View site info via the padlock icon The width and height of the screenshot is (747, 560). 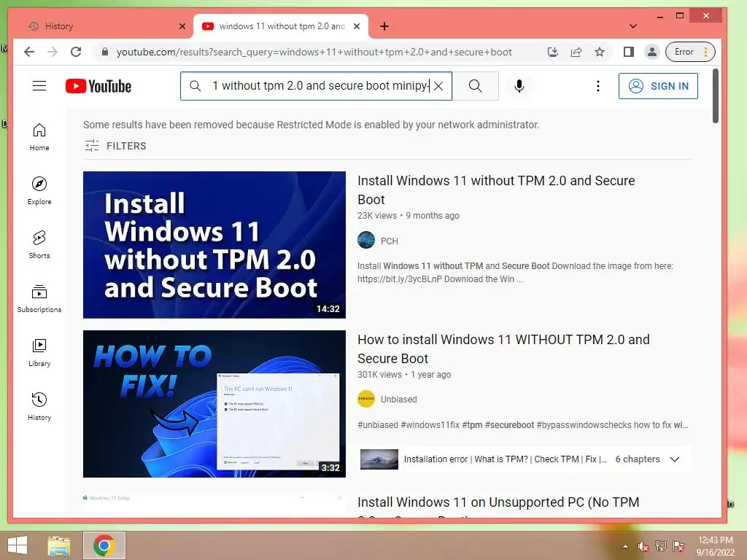pos(105,52)
